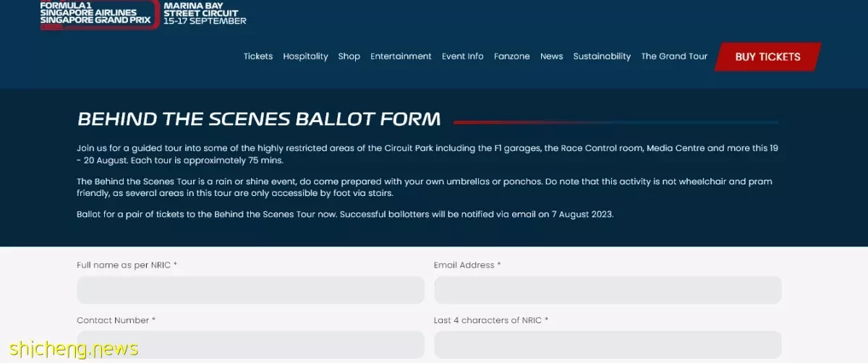Focus the Full name as per NRIC field

pyautogui.click(x=250, y=290)
